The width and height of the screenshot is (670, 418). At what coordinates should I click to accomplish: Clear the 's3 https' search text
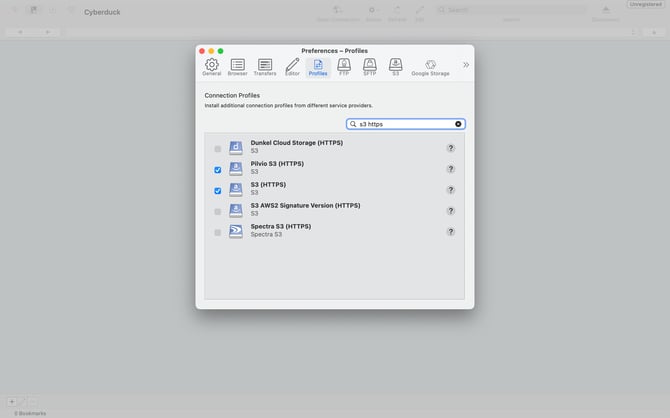(x=458, y=124)
